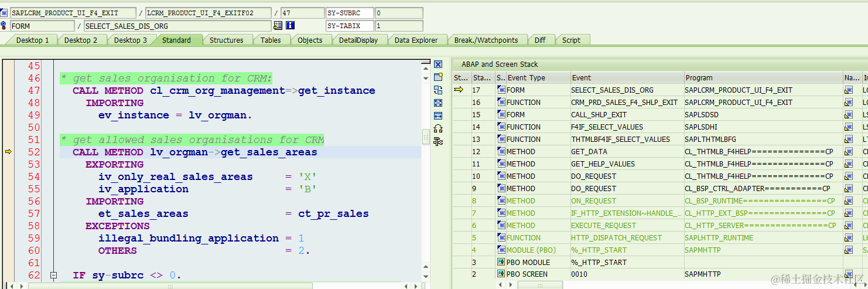Click the Event column header
868x289 pixels.
pyautogui.click(x=627, y=77)
